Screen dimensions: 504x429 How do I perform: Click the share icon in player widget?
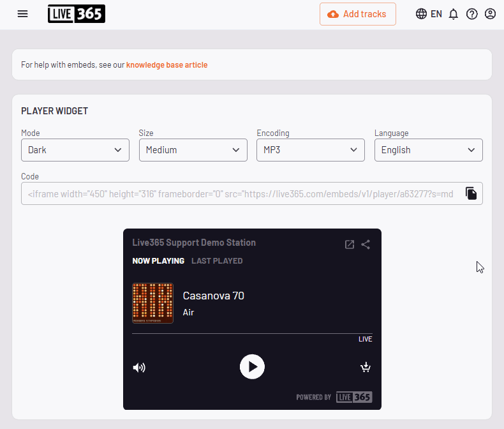coord(366,245)
